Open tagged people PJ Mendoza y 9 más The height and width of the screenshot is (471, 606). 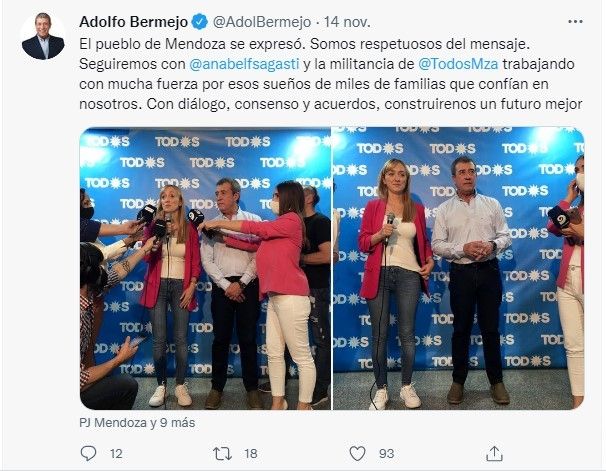click(x=137, y=423)
